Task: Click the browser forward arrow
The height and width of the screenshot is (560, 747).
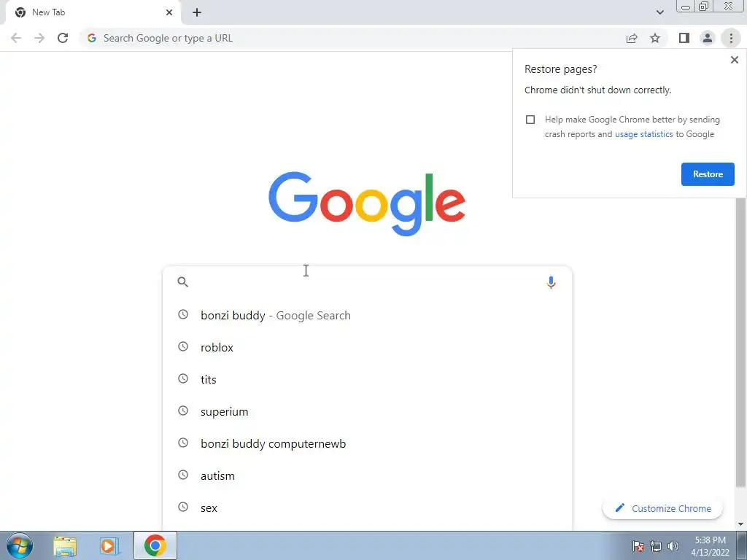Action: tap(39, 38)
